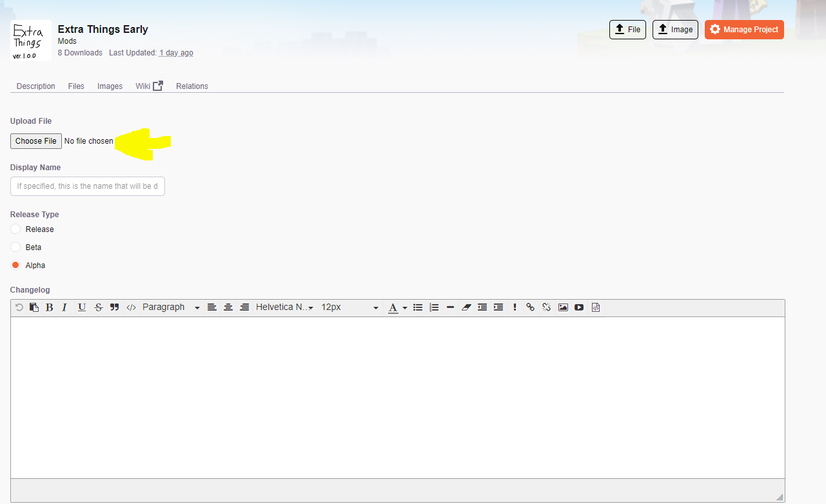Click the strikethrough formatting icon

[98, 307]
